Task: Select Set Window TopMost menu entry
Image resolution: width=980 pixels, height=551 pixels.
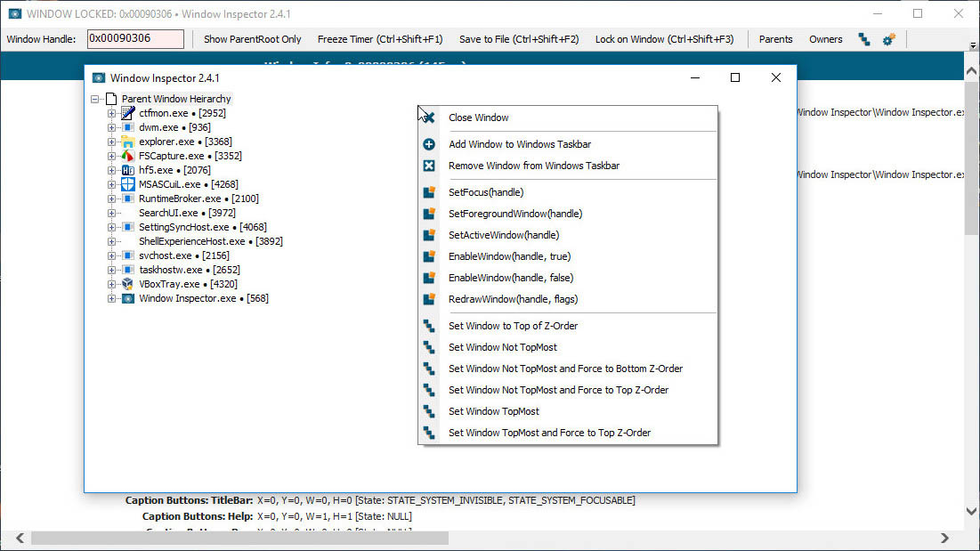Action: coord(493,411)
